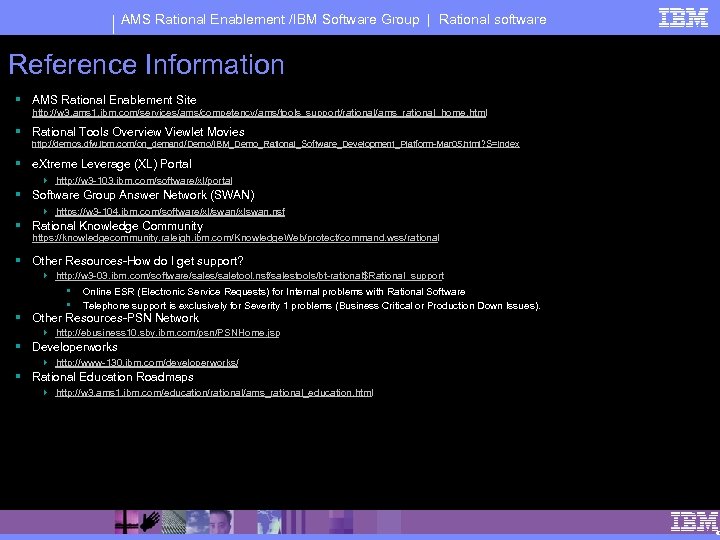Open the ams_rational_education.html link

(x=214, y=393)
